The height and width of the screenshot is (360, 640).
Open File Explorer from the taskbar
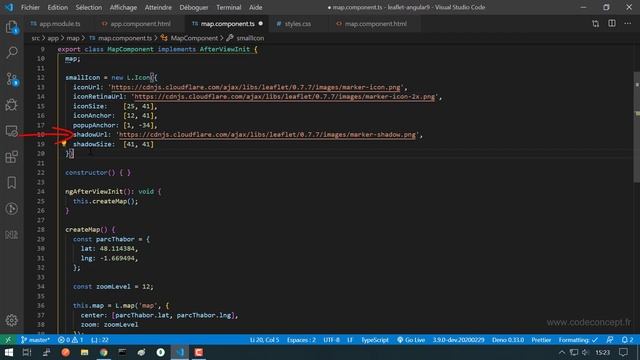84,352
